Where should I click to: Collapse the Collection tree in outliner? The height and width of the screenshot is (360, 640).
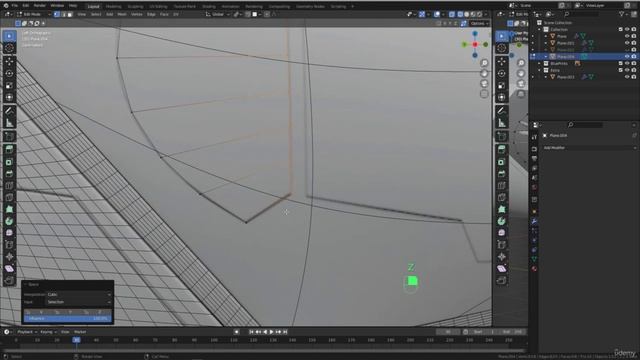tap(540, 29)
